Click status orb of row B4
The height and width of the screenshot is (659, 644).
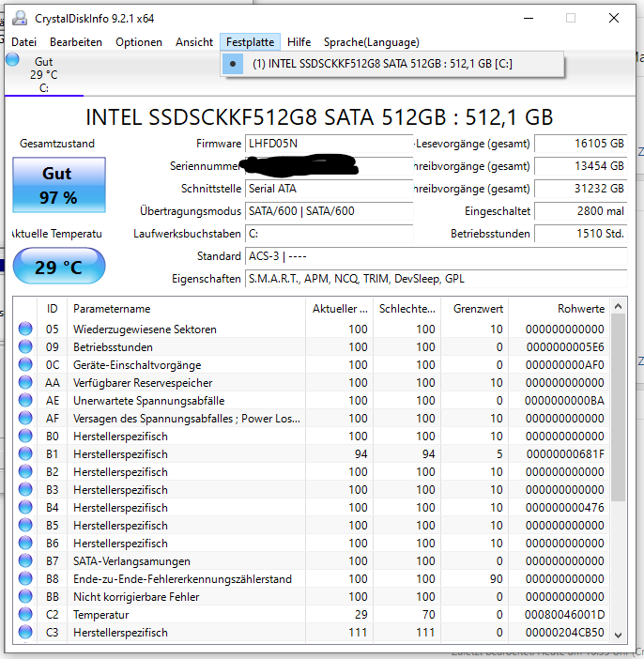point(25,507)
